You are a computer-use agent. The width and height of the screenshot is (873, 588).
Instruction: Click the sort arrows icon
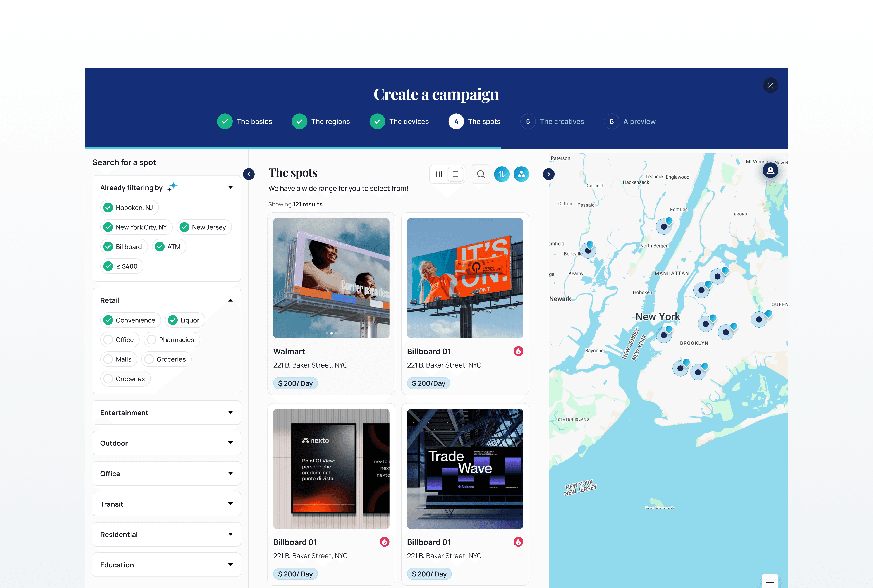pos(501,174)
